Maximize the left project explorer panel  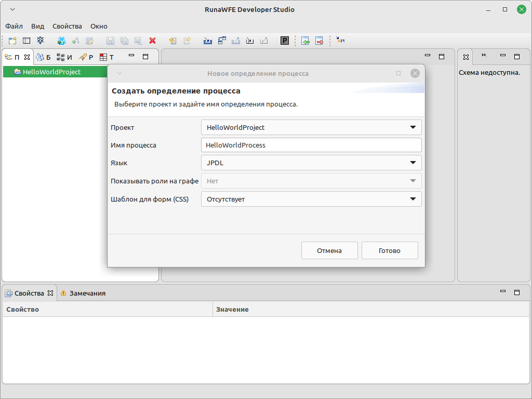(145, 57)
